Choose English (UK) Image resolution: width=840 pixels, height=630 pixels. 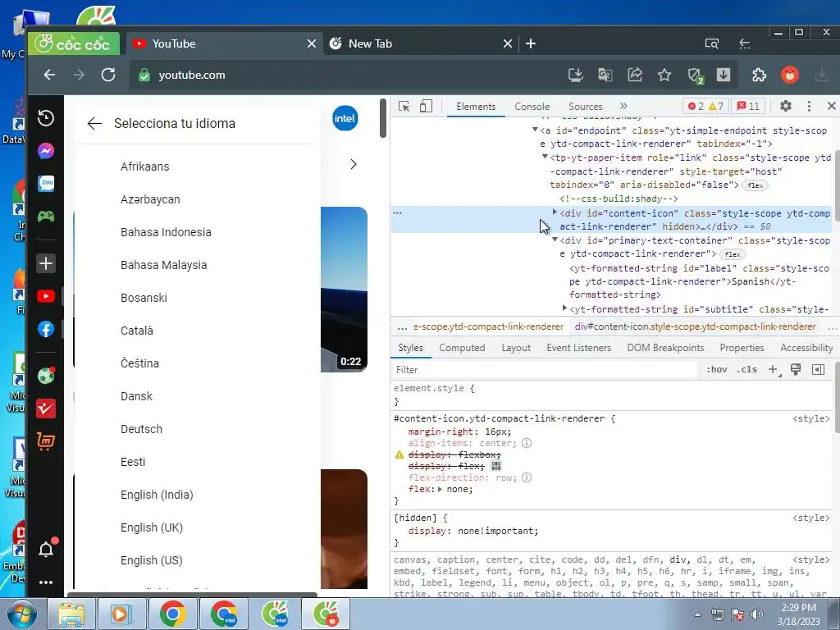point(151,527)
